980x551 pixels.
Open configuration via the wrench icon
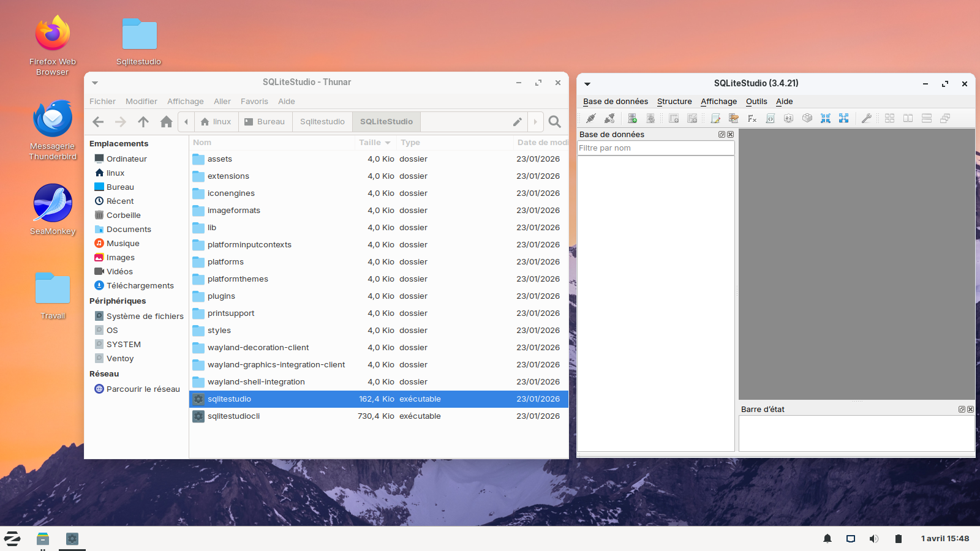coord(866,119)
